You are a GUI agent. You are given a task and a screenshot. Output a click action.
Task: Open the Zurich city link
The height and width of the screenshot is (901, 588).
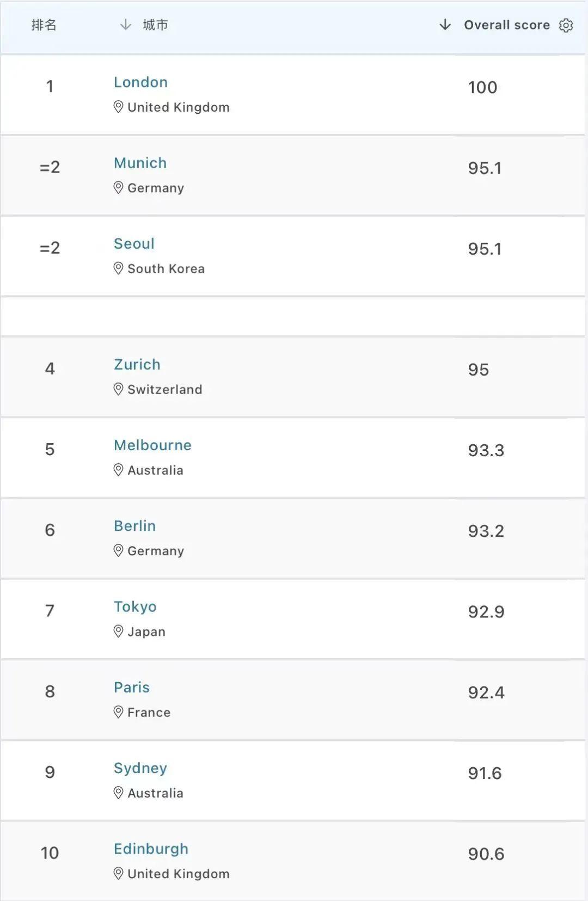pos(137,364)
